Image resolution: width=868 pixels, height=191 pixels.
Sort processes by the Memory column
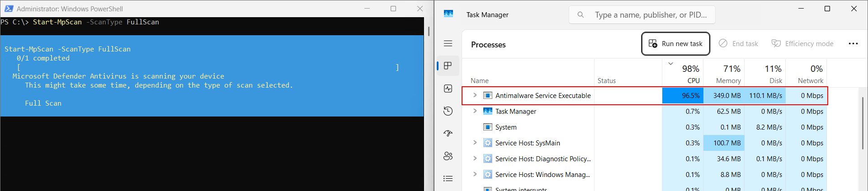(724, 74)
